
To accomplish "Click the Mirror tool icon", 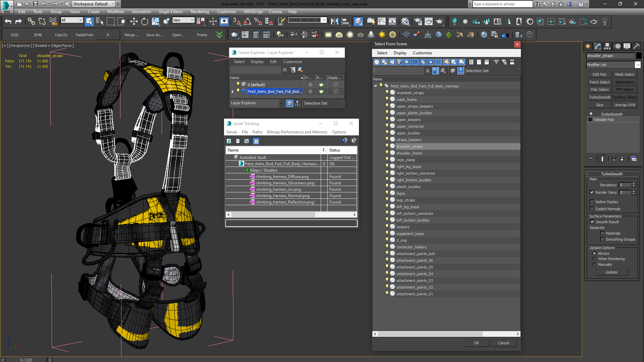I will coord(334,21).
